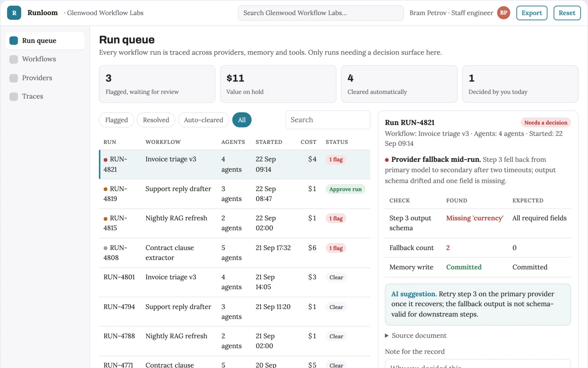Screen dimensions: 588x368
Task: Open Providers in the sidebar
Action: pyautogui.click(x=45, y=78)
